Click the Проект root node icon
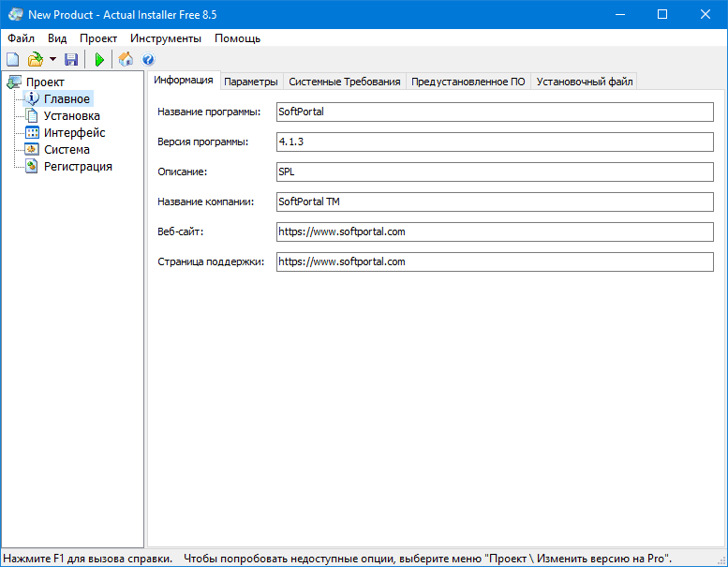728x567 pixels. pos(14,82)
